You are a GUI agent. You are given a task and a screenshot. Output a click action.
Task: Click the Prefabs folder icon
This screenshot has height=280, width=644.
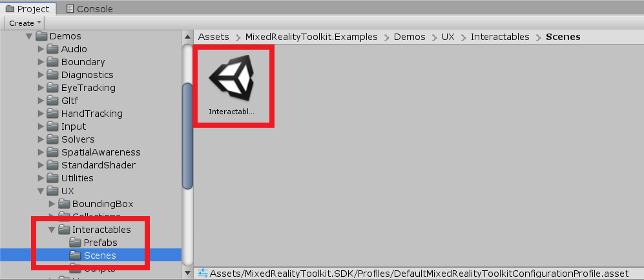coord(75,243)
